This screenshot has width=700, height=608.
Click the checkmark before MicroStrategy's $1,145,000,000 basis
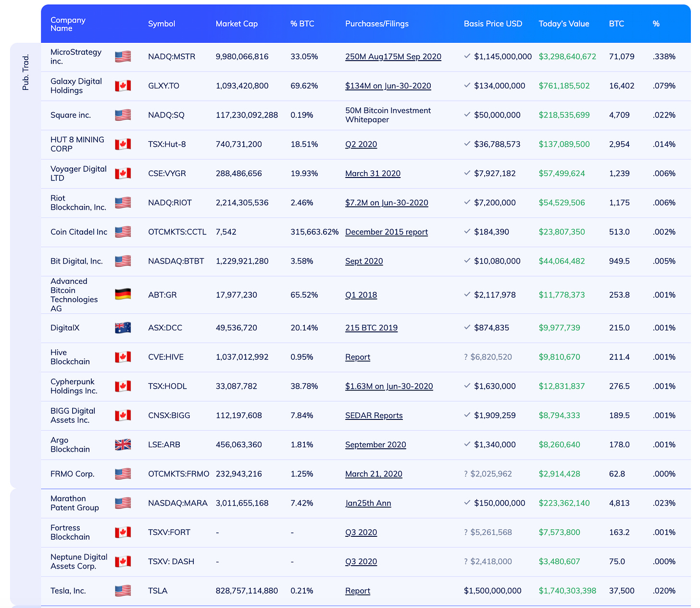pyautogui.click(x=467, y=56)
